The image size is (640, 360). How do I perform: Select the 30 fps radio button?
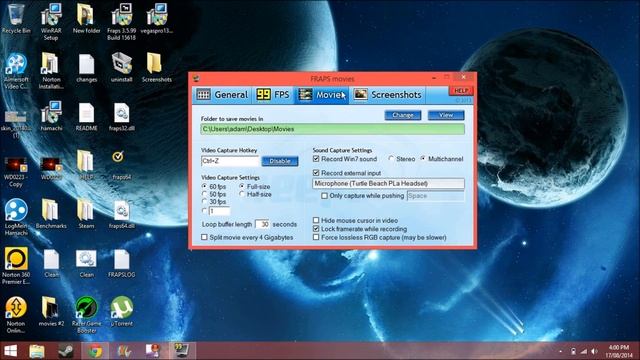tap(204, 202)
